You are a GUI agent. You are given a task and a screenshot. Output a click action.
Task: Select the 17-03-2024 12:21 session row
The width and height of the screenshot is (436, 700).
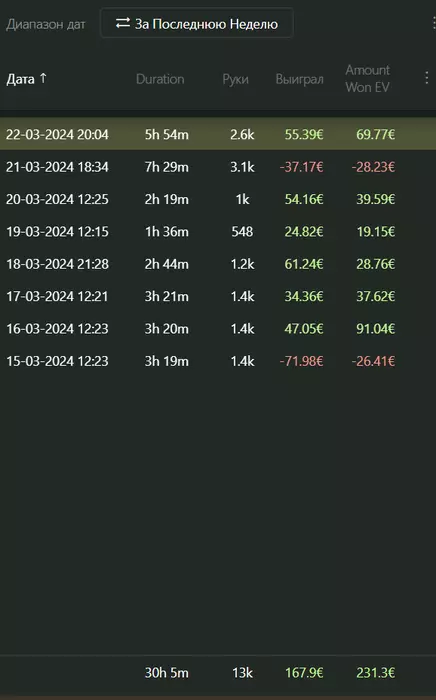point(218,296)
